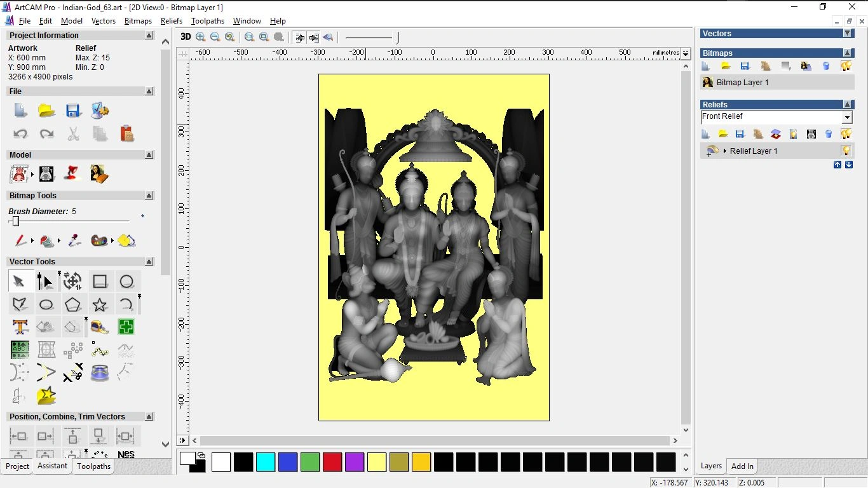
Task: Switch to the 3D view
Action: (186, 37)
